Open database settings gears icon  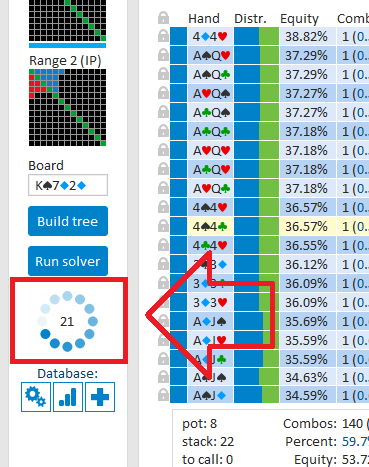tap(36, 397)
